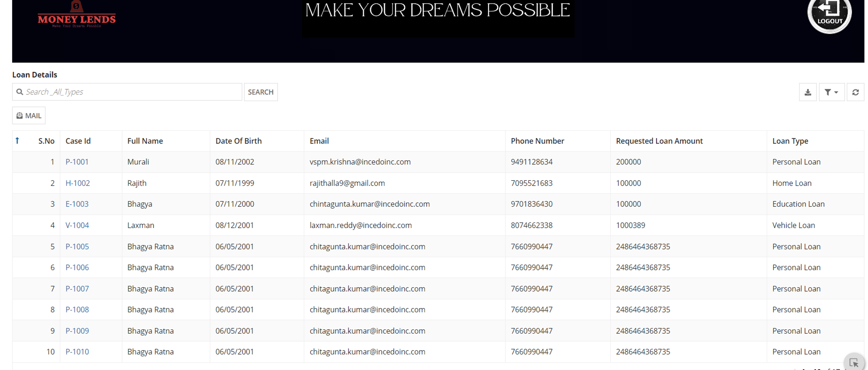Download the loan details table
Viewport: 868px width, 370px height.
click(x=808, y=92)
